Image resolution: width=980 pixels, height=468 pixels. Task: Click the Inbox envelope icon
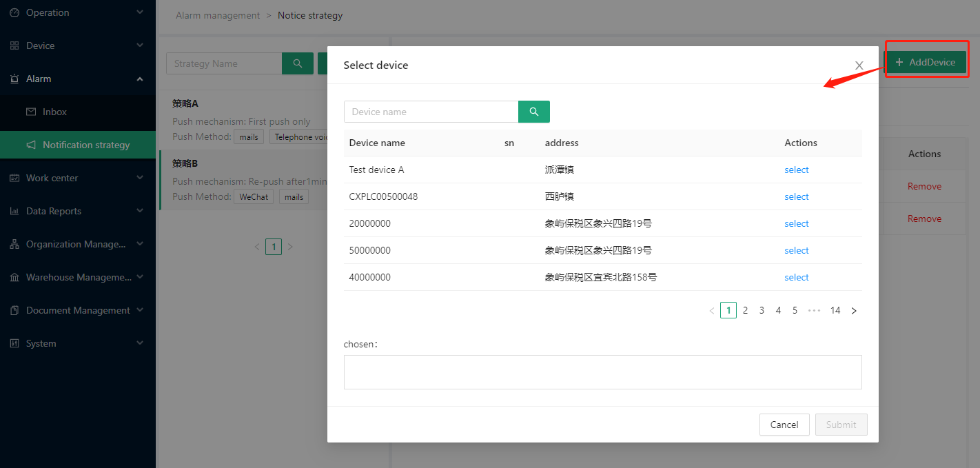pyautogui.click(x=31, y=112)
